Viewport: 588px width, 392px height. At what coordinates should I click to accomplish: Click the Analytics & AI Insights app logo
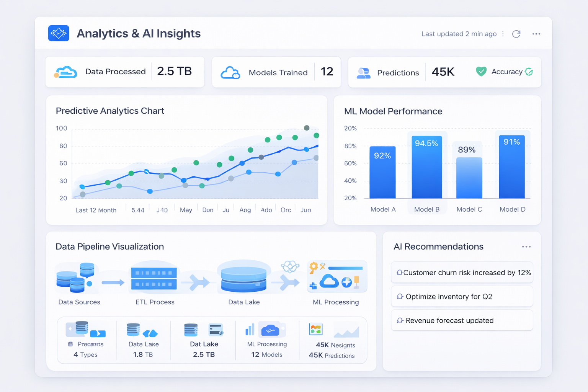(58, 33)
